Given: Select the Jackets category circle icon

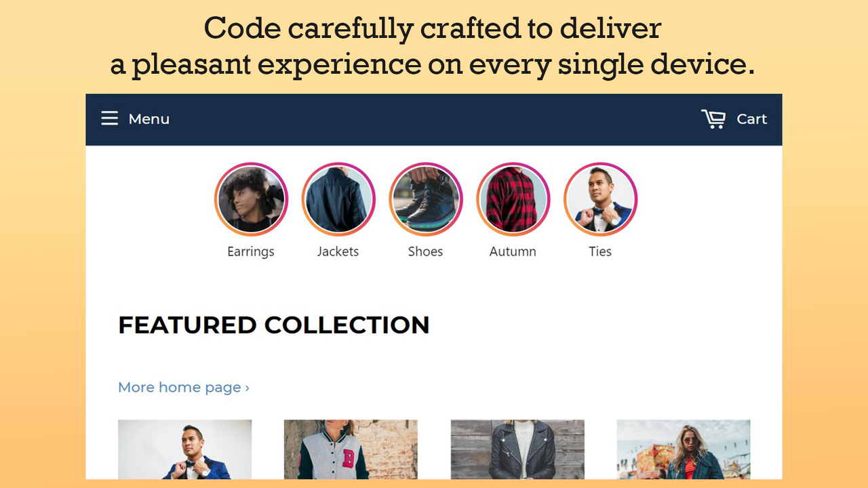Looking at the screenshot, I should coord(338,199).
